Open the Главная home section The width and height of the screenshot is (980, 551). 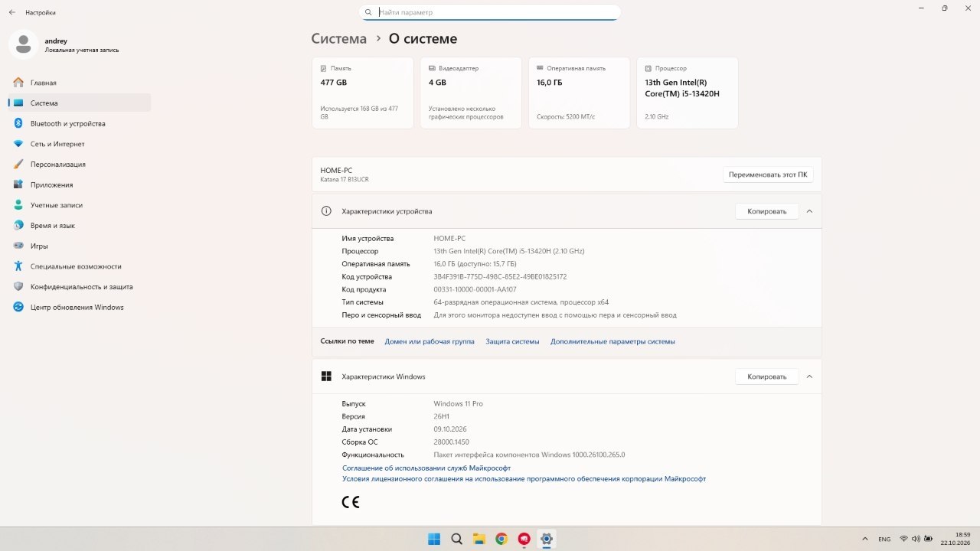[x=80, y=83]
